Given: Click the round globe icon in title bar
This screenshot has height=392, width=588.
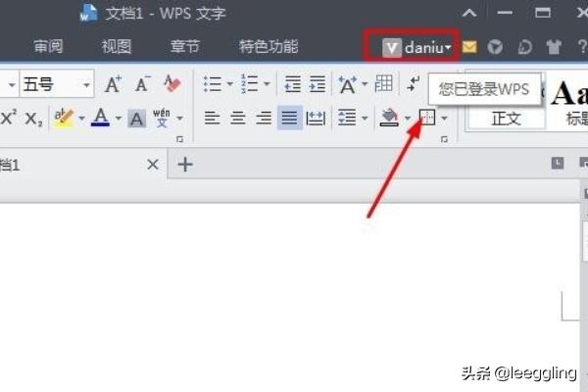Looking at the screenshot, I should coord(495,47).
